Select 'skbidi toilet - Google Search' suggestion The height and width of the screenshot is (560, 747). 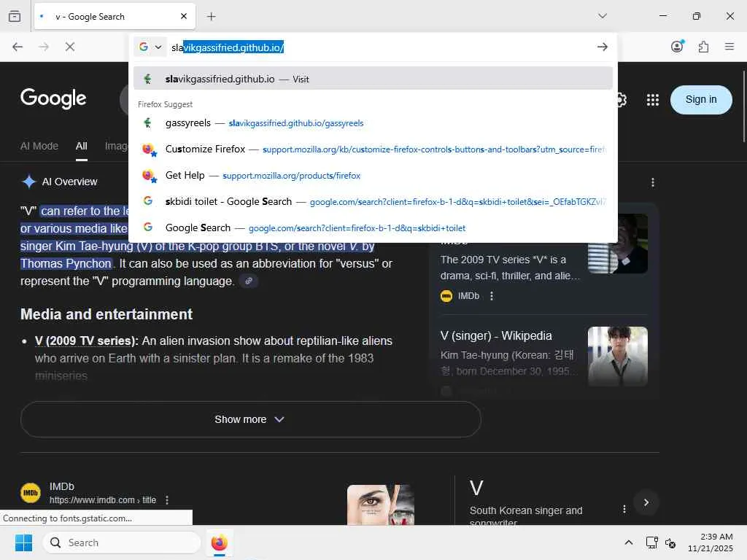point(373,201)
